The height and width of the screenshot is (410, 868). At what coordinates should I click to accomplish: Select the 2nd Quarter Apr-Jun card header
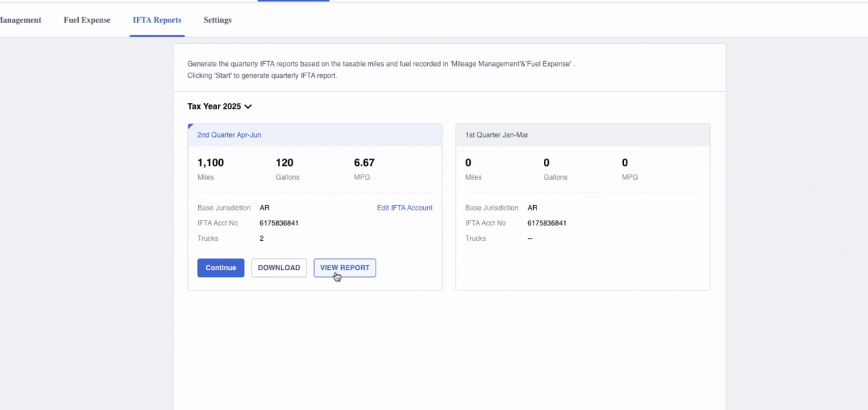point(229,135)
